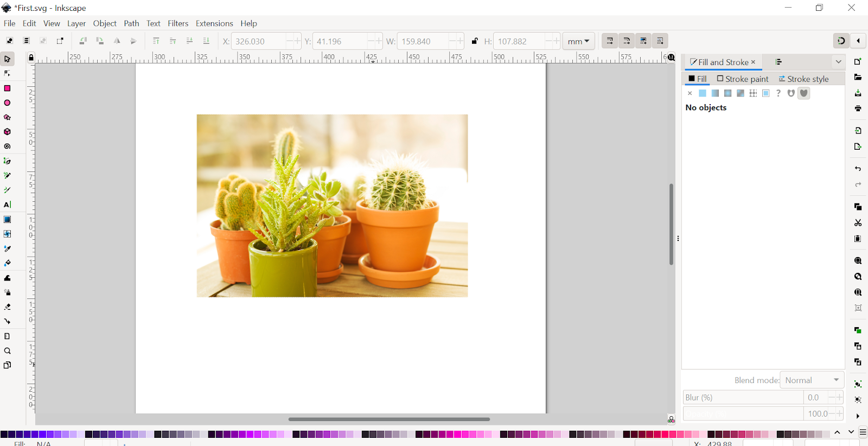Open snapping options arrow popover
The image size is (868, 446).
pyautogui.click(x=858, y=41)
